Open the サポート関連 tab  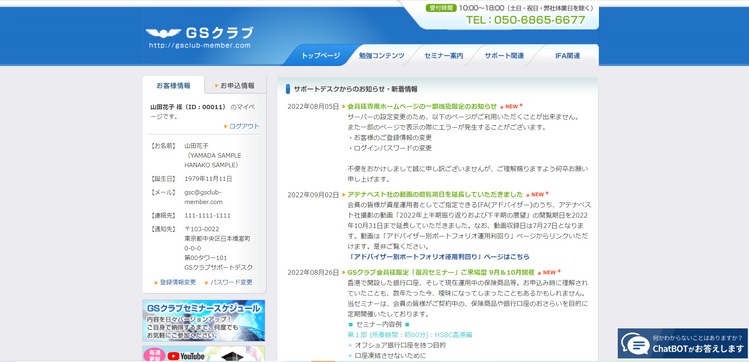tap(504, 55)
